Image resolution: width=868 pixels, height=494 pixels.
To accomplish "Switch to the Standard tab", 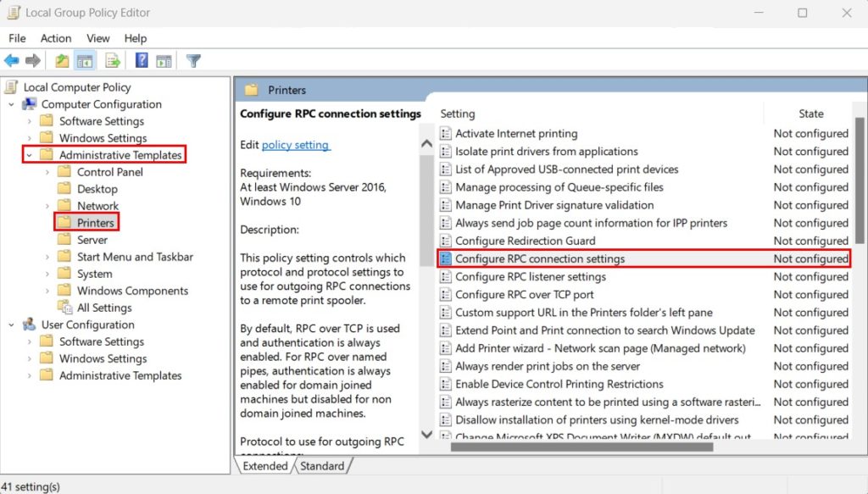I will 322,466.
